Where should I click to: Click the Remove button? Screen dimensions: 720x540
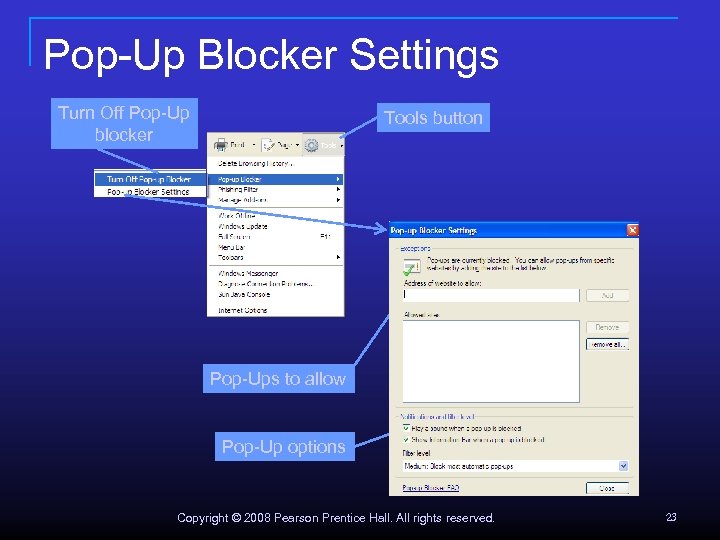coord(607,327)
